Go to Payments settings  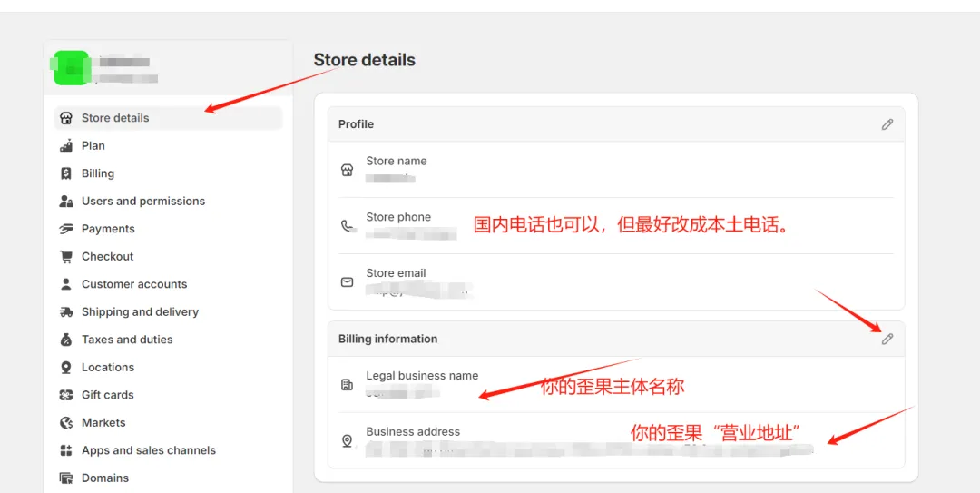point(108,229)
